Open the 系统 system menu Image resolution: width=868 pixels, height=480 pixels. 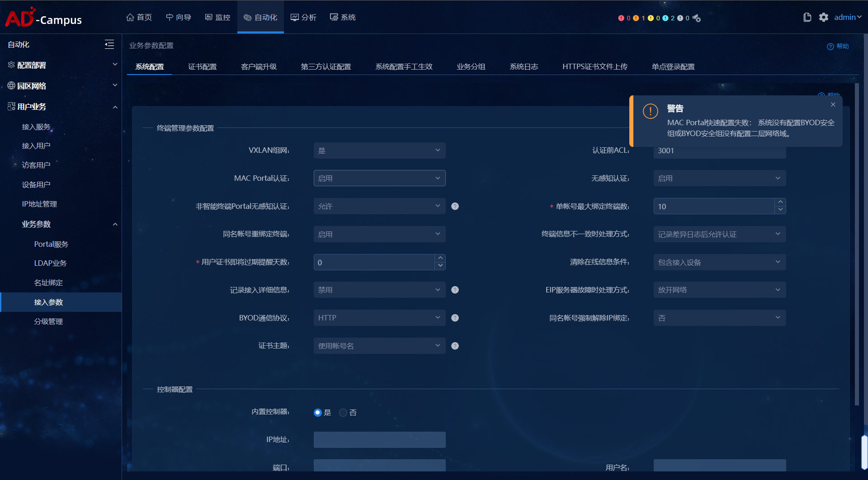343,17
